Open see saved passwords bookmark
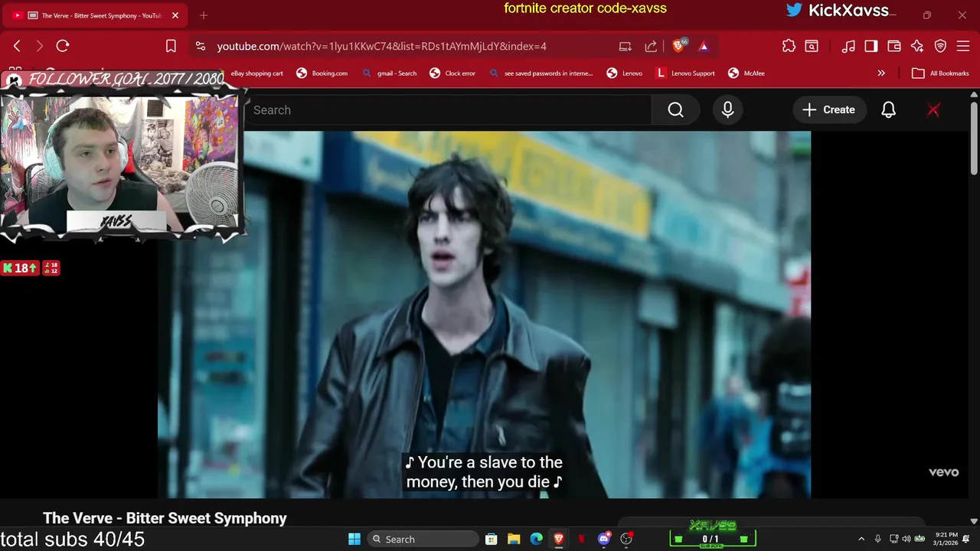 (541, 73)
